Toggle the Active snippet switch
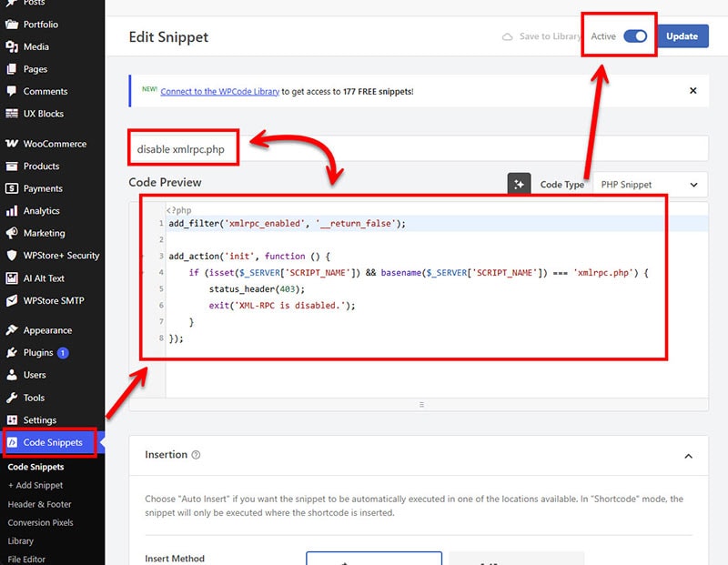Image resolution: width=728 pixels, height=565 pixels. click(635, 36)
